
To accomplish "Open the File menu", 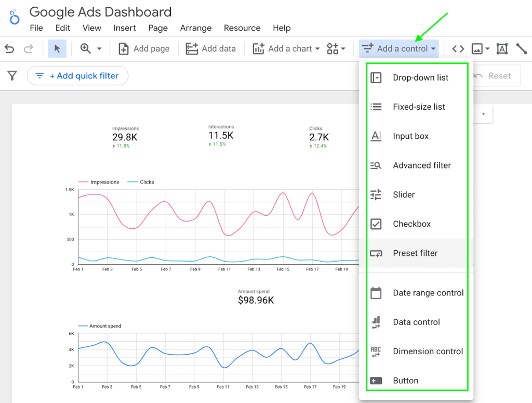I will [36, 28].
